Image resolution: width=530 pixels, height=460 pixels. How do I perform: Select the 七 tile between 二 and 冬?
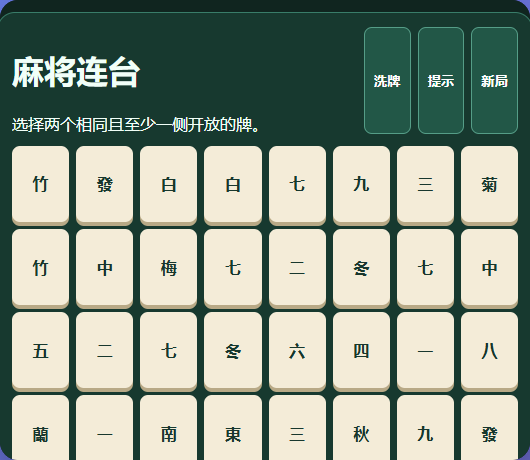point(169,352)
